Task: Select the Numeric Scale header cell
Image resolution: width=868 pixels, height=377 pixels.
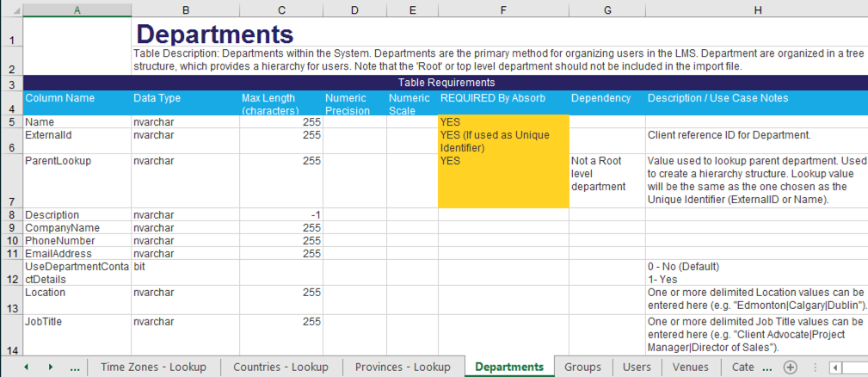Action: point(412,102)
